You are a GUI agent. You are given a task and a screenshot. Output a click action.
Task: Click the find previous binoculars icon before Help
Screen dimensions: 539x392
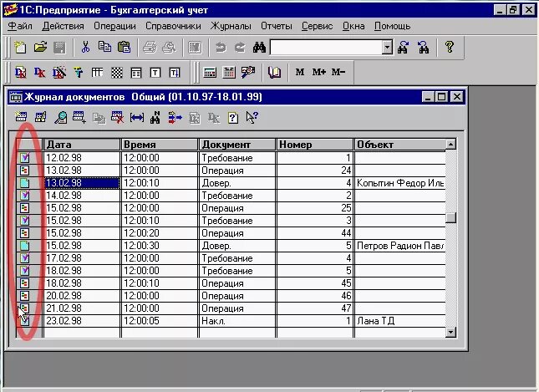(423, 47)
